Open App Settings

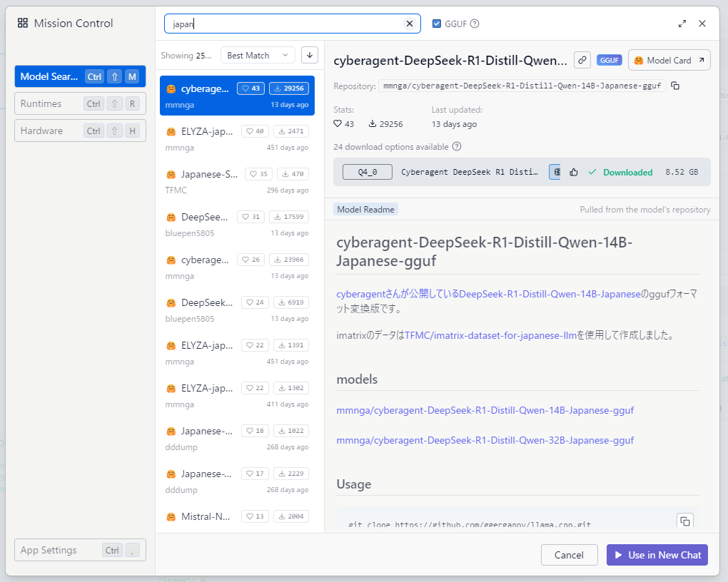coord(80,550)
